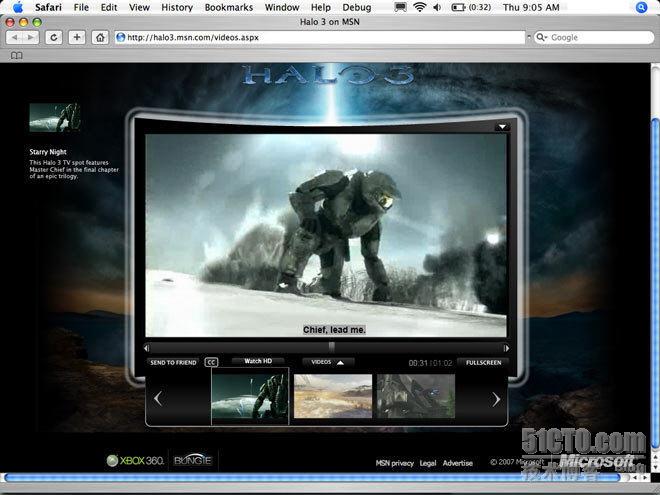660x495 pixels.
Task: Open the View menu
Action: (139, 7)
